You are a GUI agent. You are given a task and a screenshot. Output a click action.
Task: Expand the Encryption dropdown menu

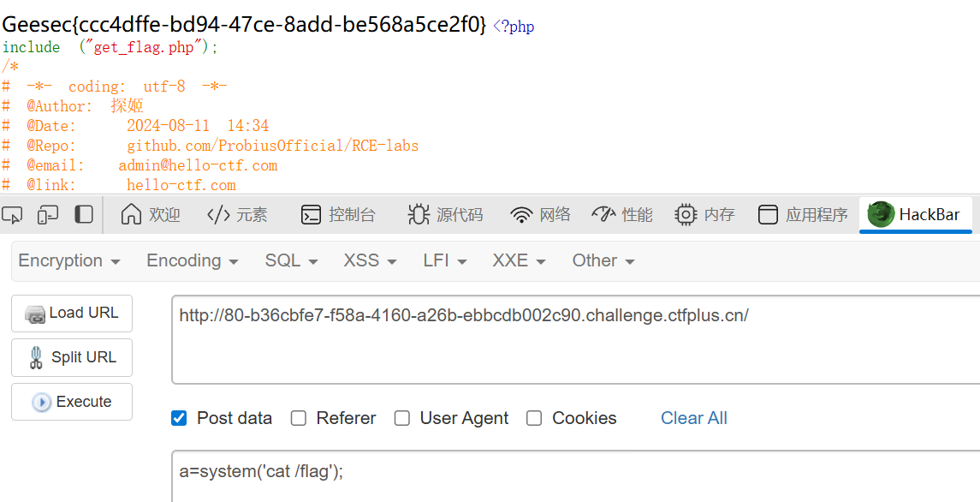69,260
